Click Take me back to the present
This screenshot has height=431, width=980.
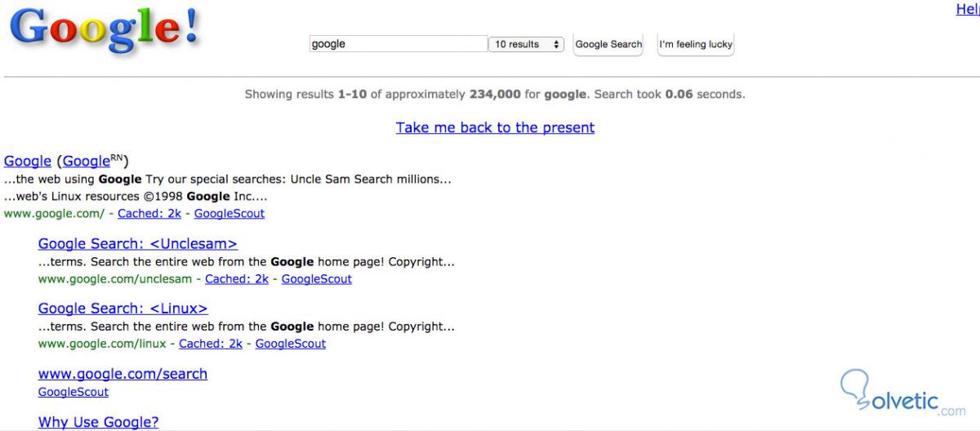(x=495, y=127)
